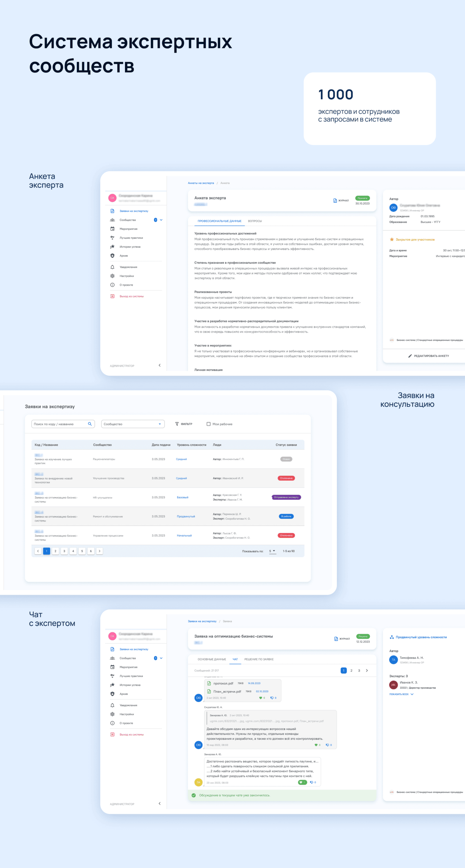Toggle the Мои рабочие checkbox

click(209, 424)
